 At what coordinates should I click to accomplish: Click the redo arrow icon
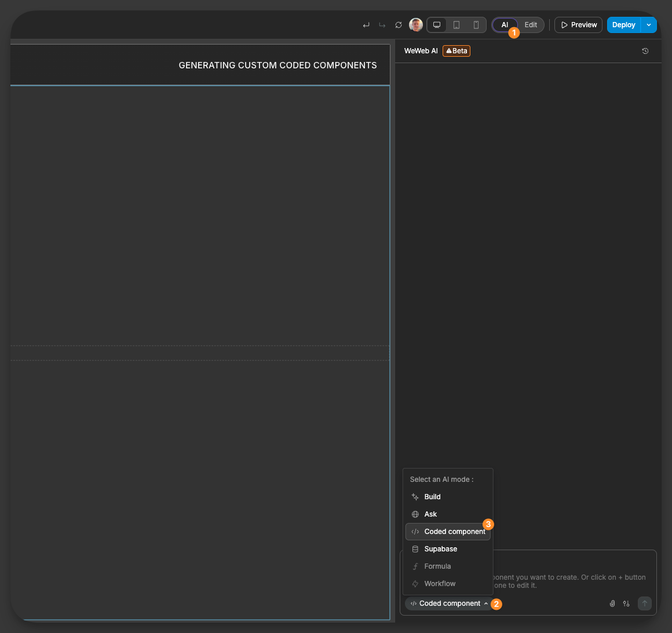pos(382,25)
